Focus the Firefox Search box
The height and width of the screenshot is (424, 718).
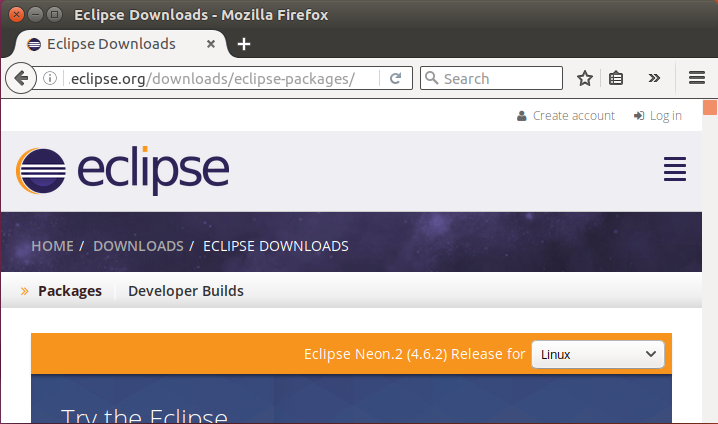pyautogui.click(x=491, y=78)
